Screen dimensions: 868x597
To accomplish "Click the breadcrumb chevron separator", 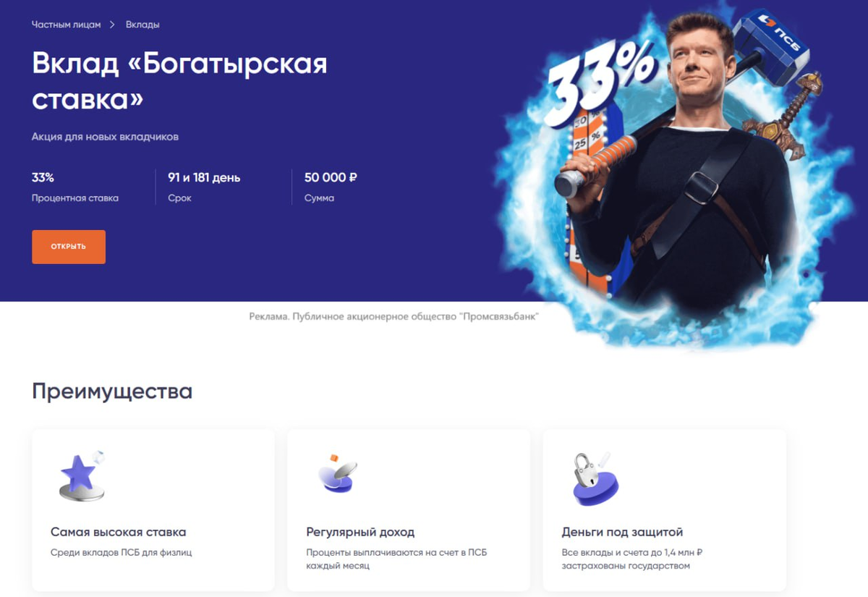I will click(x=112, y=25).
